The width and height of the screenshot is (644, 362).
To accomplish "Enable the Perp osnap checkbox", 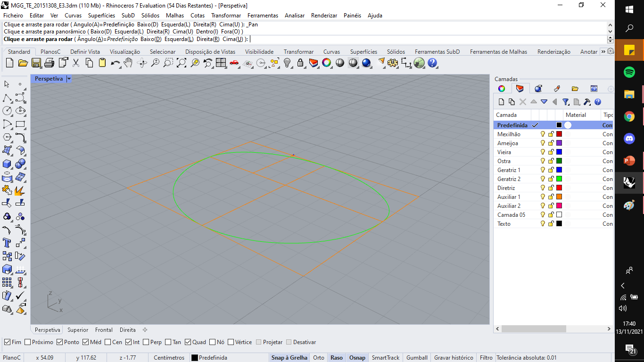I will click(x=146, y=342).
